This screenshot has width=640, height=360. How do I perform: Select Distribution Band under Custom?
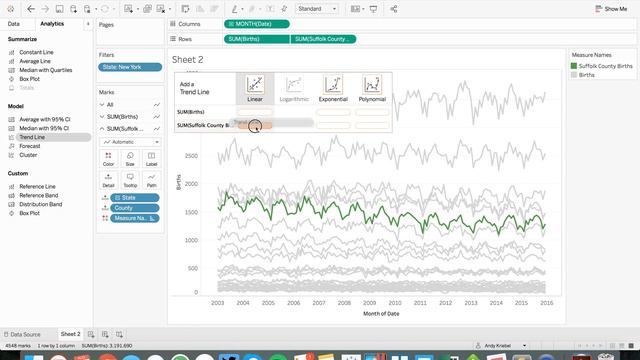coord(40,204)
